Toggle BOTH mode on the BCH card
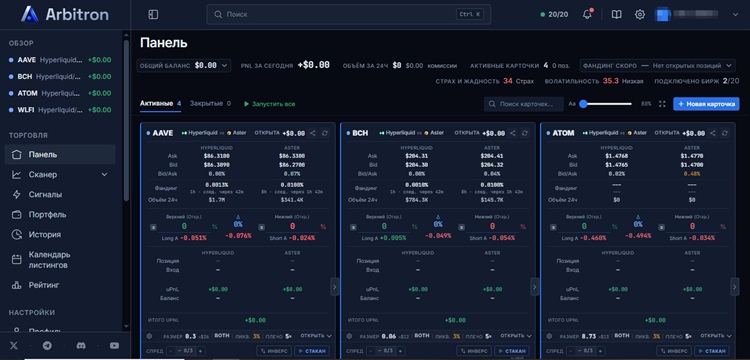Image resolution: width=750 pixels, height=360 pixels. click(x=422, y=336)
